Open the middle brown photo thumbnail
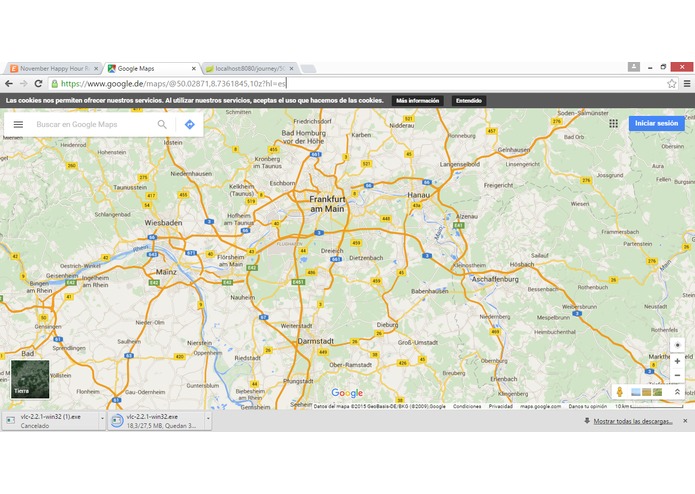This screenshot has height=494, width=695. (647, 392)
